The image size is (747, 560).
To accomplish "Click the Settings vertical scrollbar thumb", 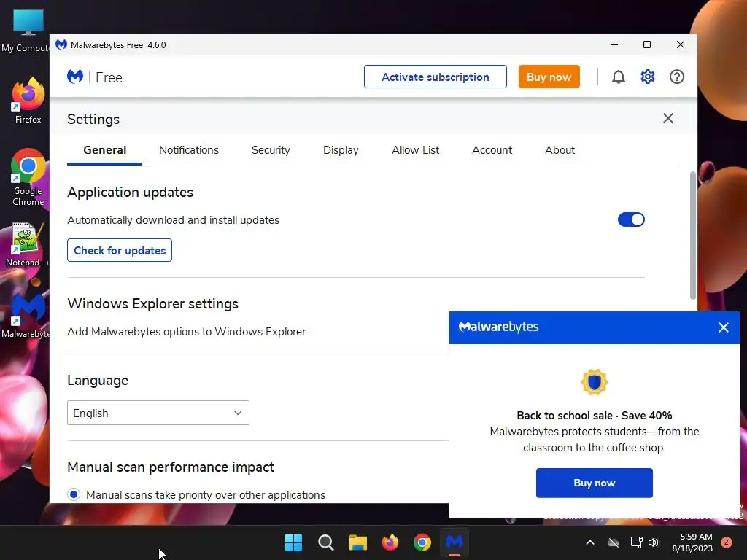I will [x=693, y=236].
